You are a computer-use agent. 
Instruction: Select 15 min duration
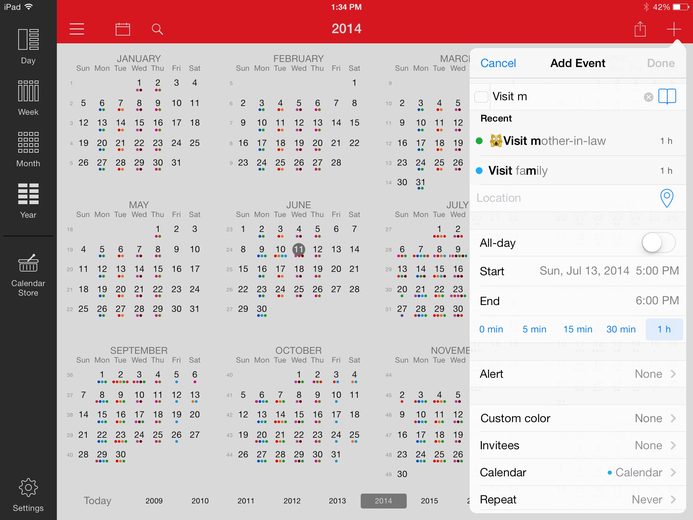click(x=578, y=329)
